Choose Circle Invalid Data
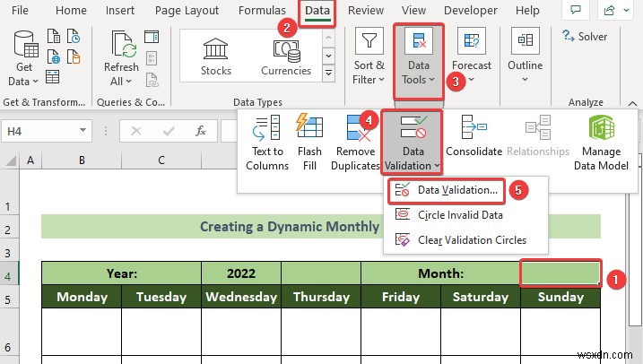The height and width of the screenshot is (364, 643). pos(465,215)
